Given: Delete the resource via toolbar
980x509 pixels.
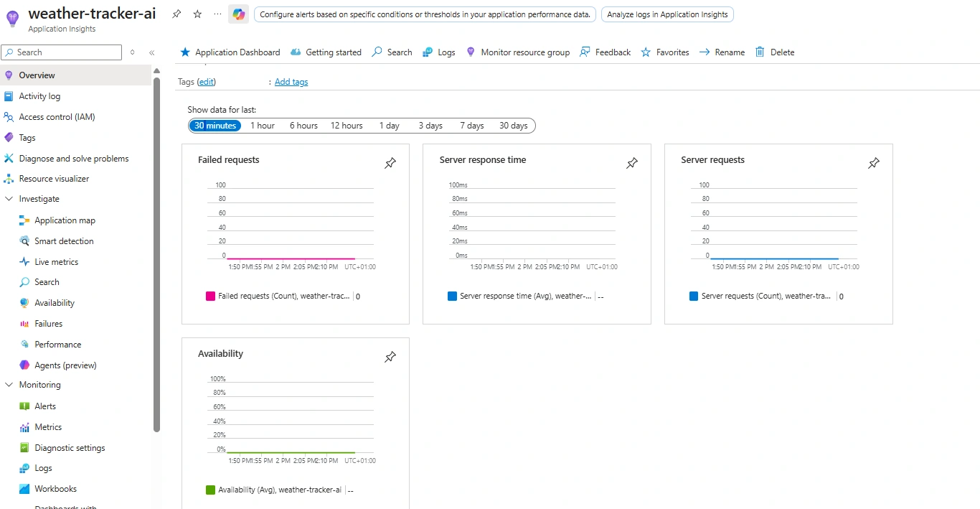Looking at the screenshot, I should click(774, 52).
